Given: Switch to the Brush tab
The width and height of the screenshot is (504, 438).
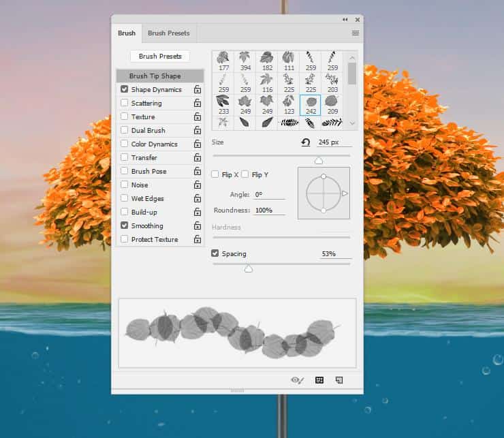Looking at the screenshot, I should tap(127, 33).
